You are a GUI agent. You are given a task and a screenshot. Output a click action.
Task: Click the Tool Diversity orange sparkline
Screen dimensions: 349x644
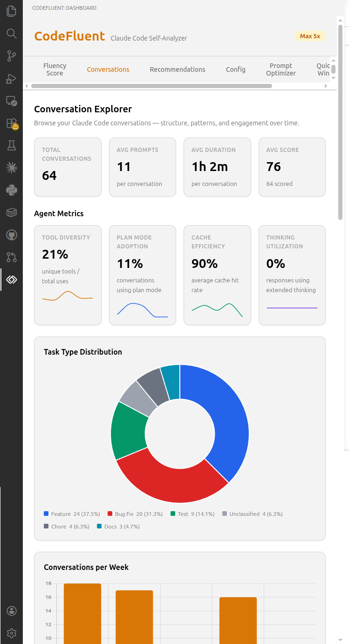coord(68,296)
